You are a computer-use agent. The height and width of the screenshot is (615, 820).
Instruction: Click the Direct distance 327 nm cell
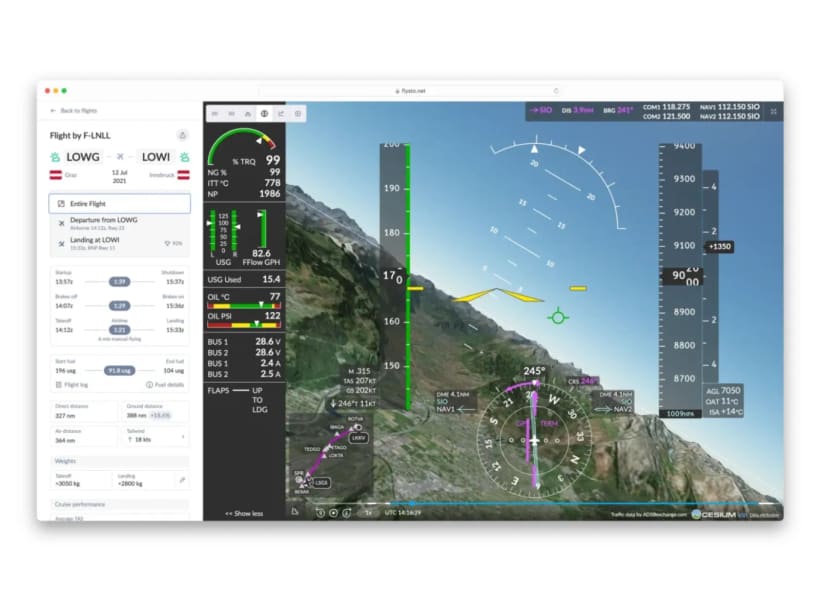tap(85, 411)
